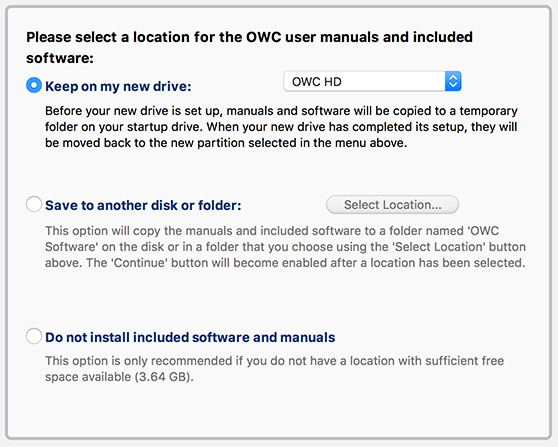
Task: Click the 'OWC HD' text inside the popup
Action: tap(317, 82)
